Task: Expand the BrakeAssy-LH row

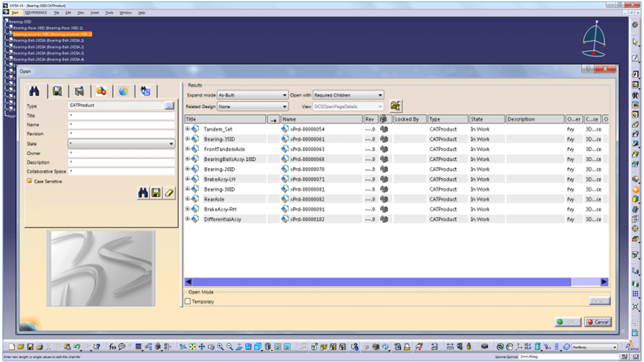Action: tap(187, 179)
